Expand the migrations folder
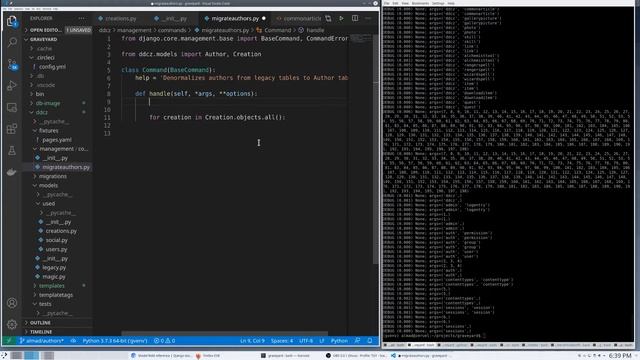This screenshot has width=640, height=360. [53, 176]
